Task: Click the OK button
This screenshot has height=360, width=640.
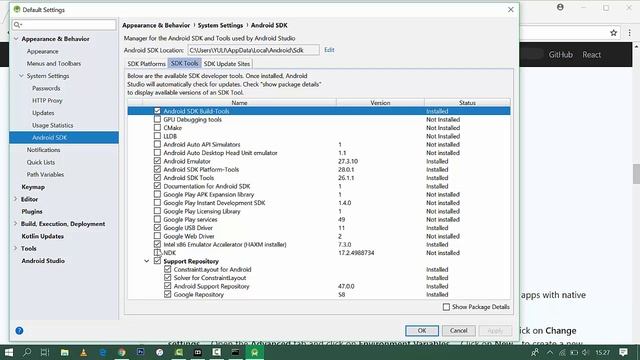Action: [x=422, y=331]
